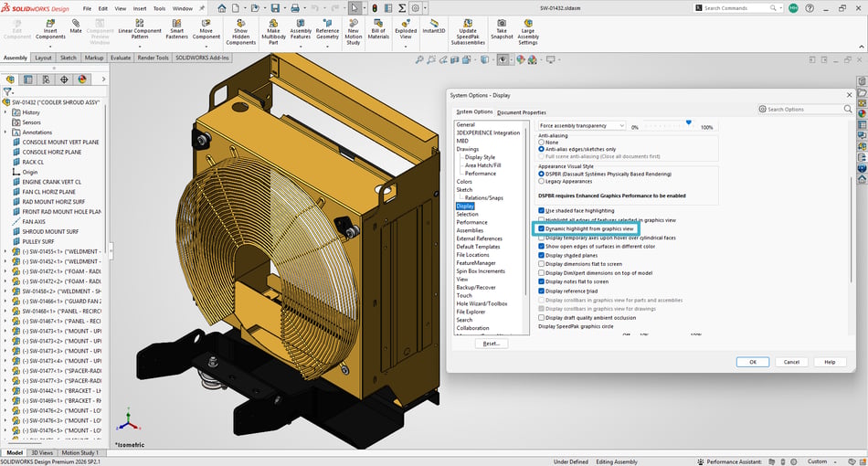Screen dimensions: 868x466
Task: Switch to the Document Properties tab
Action: coord(522,112)
